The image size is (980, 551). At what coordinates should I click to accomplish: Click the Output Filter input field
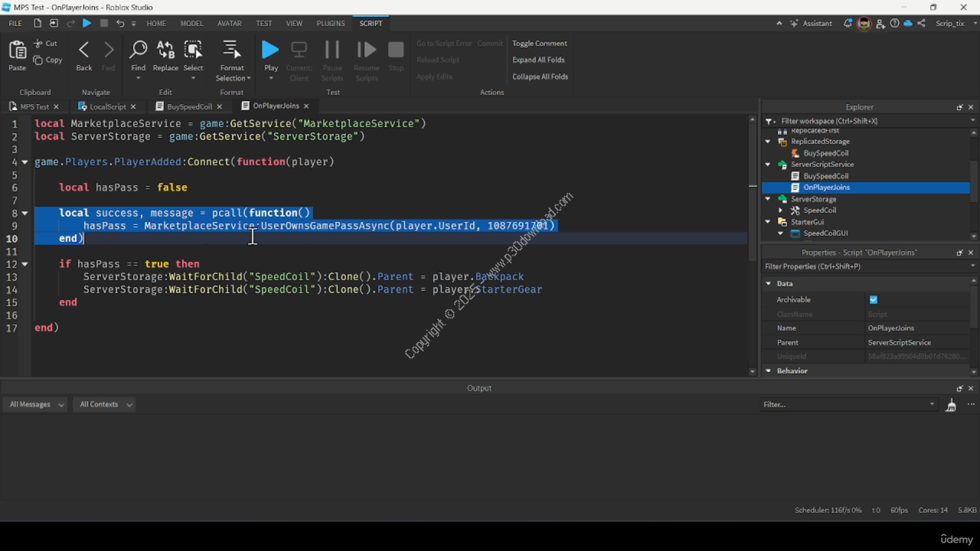848,404
